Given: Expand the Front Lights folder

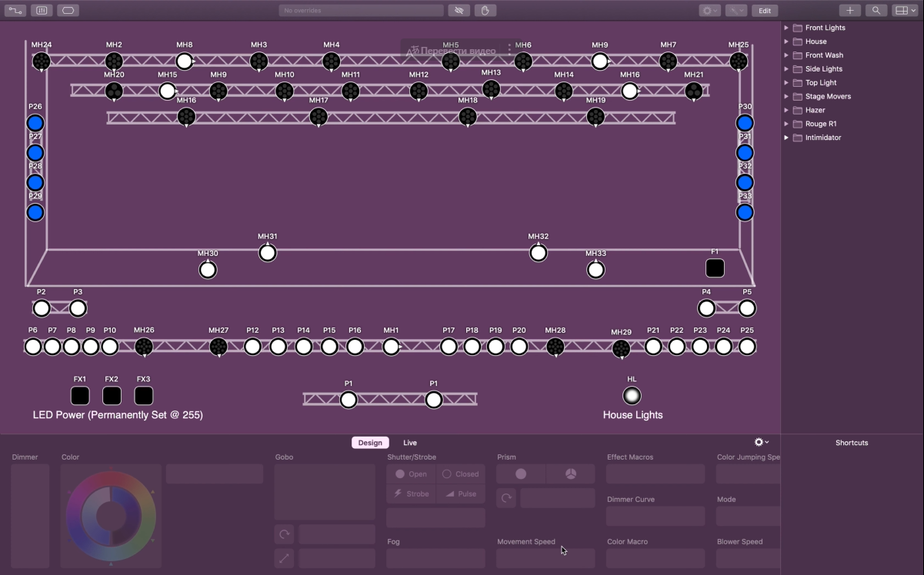Looking at the screenshot, I should click(786, 28).
